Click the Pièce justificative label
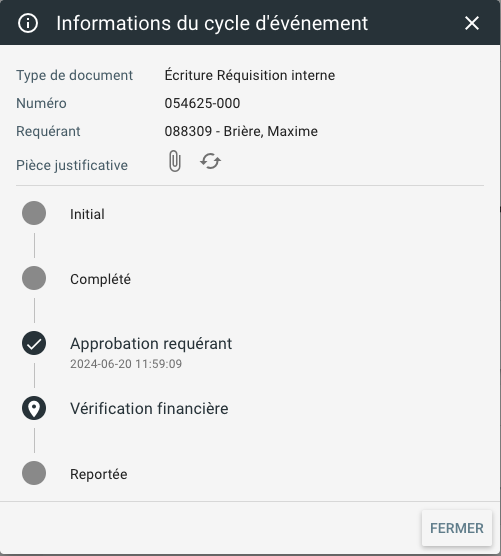501x556 pixels. (x=72, y=165)
